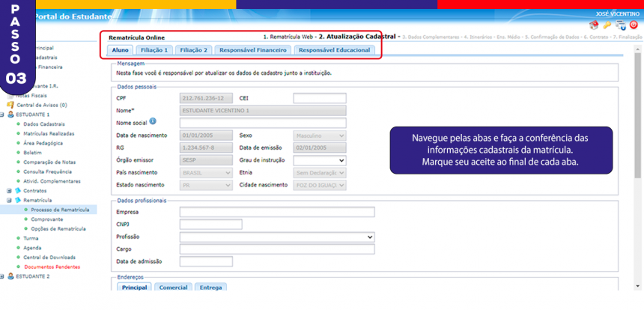Open the Grau de instrução dropdown
Screen dimensions: 644x310
[x=320, y=160]
